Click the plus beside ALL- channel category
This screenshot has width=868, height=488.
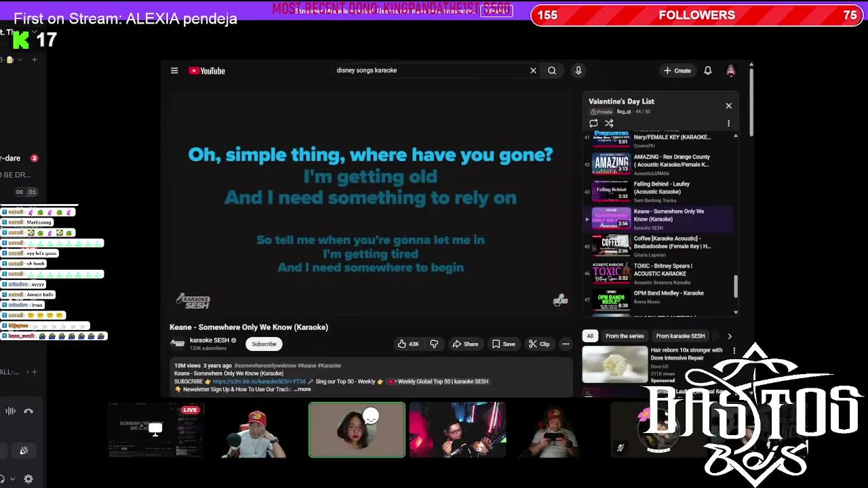(x=35, y=371)
